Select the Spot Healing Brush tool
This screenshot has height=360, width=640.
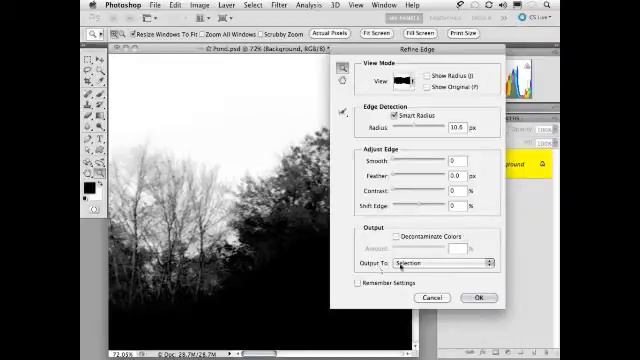(88, 94)
